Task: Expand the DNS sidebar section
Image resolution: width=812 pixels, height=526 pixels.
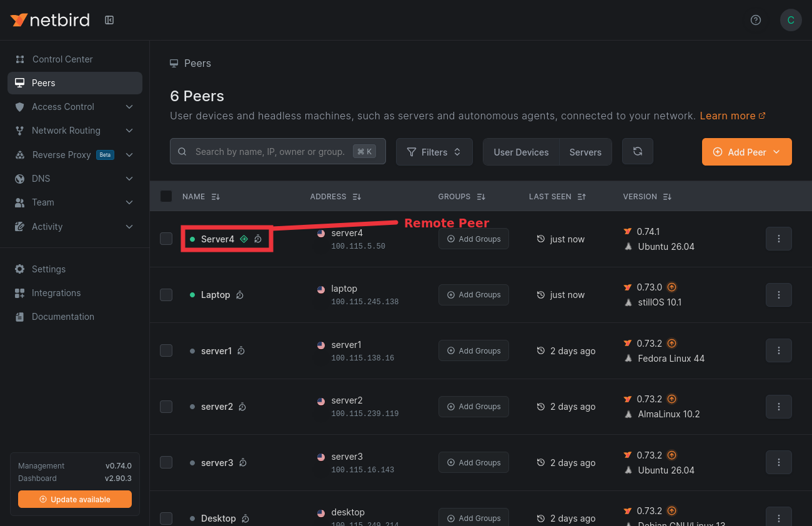Action: 75,179
